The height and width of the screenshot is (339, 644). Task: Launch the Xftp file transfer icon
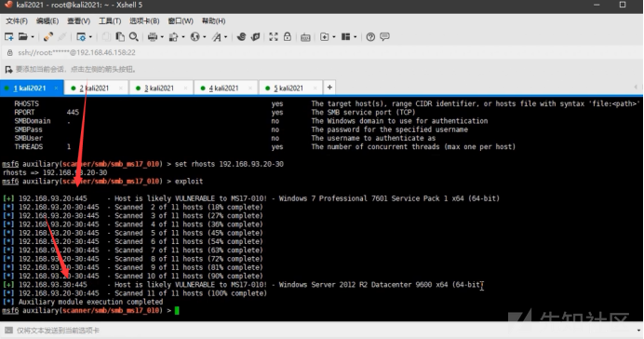pos(241,37)
